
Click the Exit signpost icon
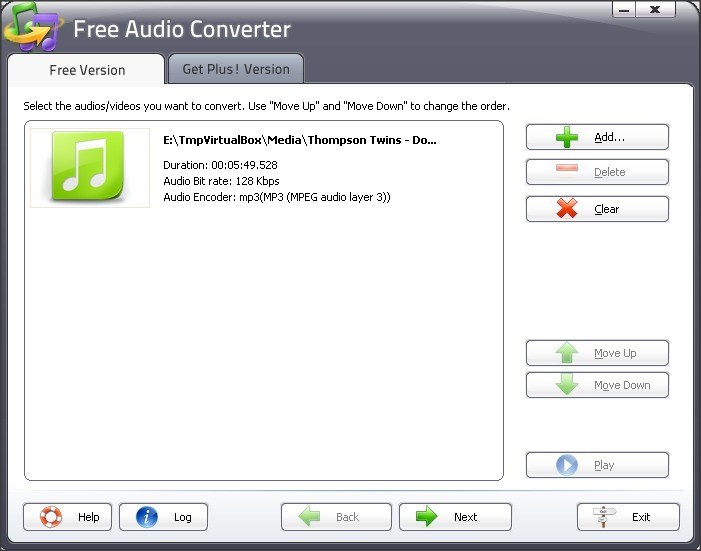point(606,517)
